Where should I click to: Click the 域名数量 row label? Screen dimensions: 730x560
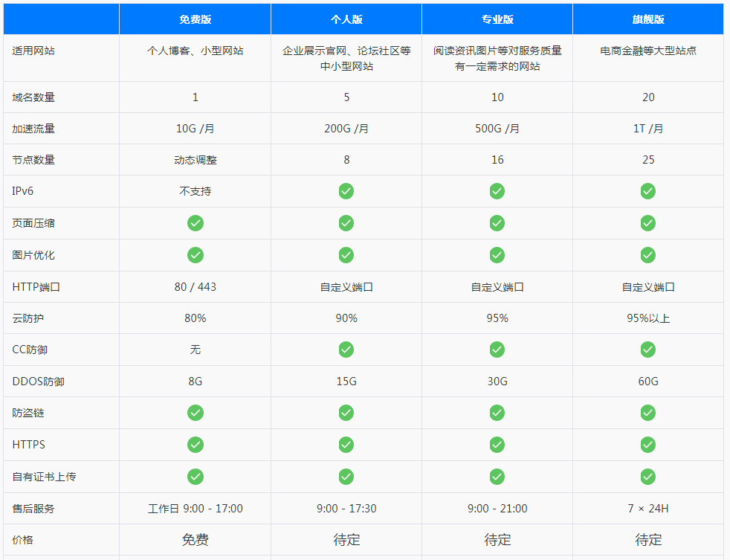click(x=33, y=97)
